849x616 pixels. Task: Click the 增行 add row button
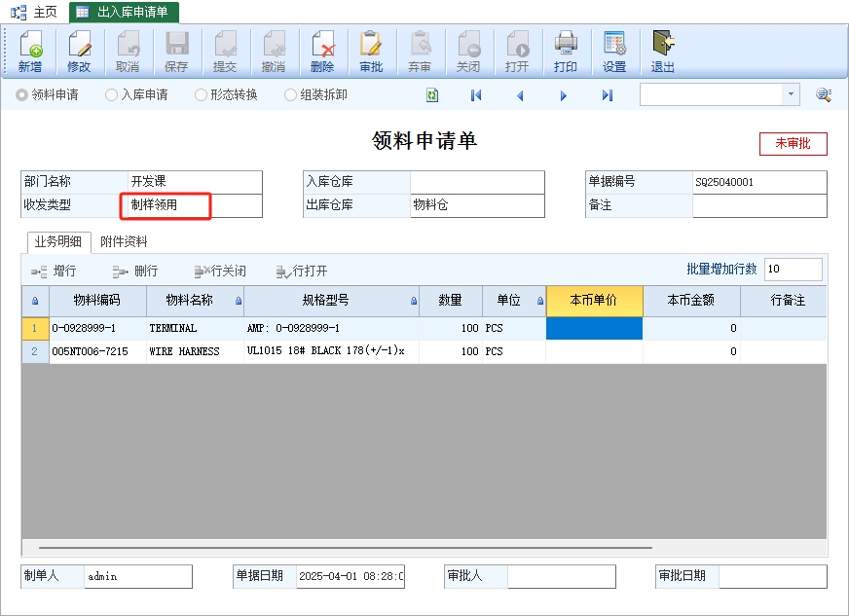tap(55, 271)
